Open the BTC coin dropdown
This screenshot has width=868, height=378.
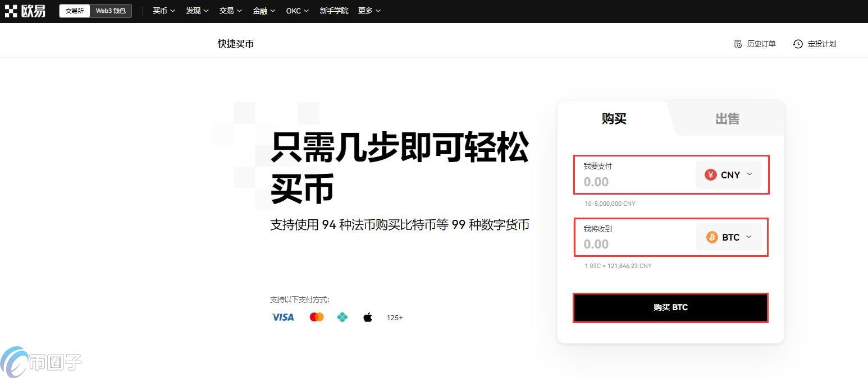coord(729,237)
